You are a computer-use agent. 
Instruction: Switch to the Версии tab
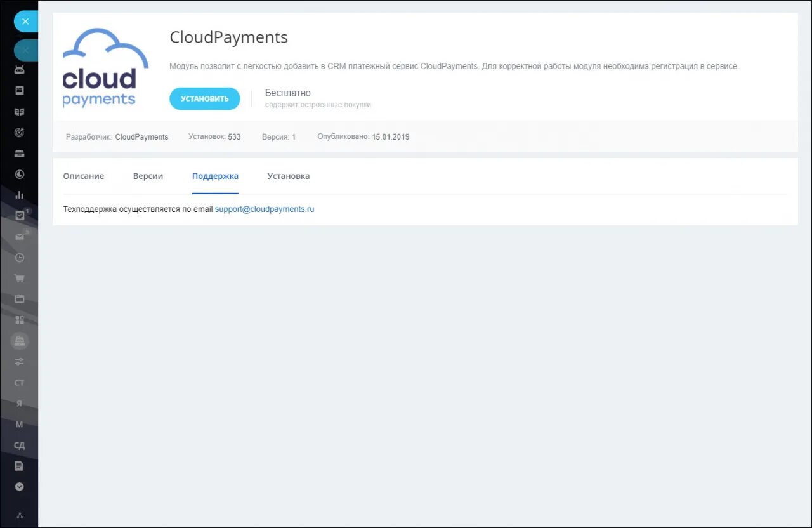click(x=148, y=176)
